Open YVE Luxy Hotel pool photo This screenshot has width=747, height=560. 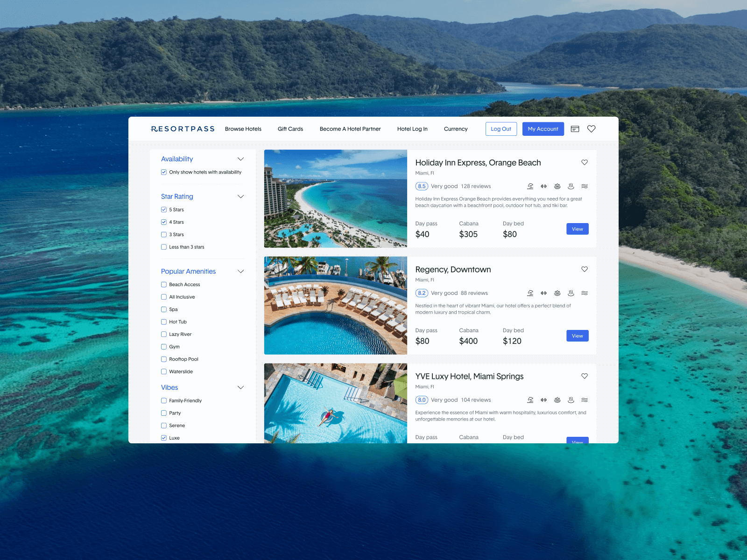(336, 403)
